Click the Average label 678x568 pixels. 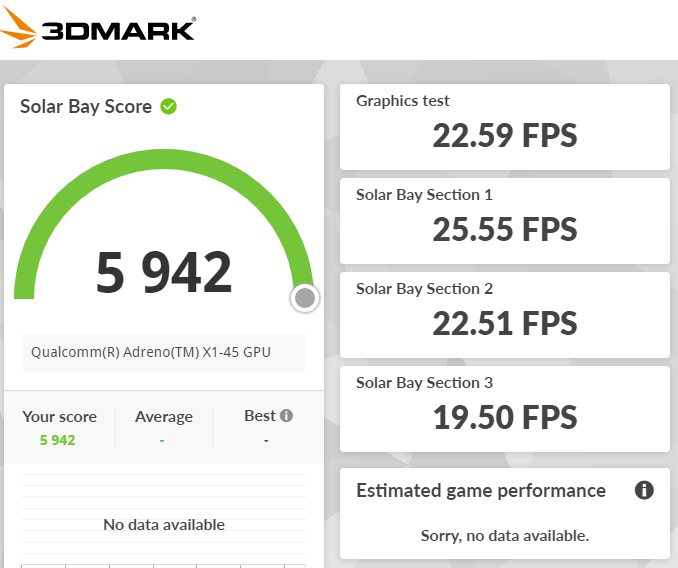click(164, 417)
